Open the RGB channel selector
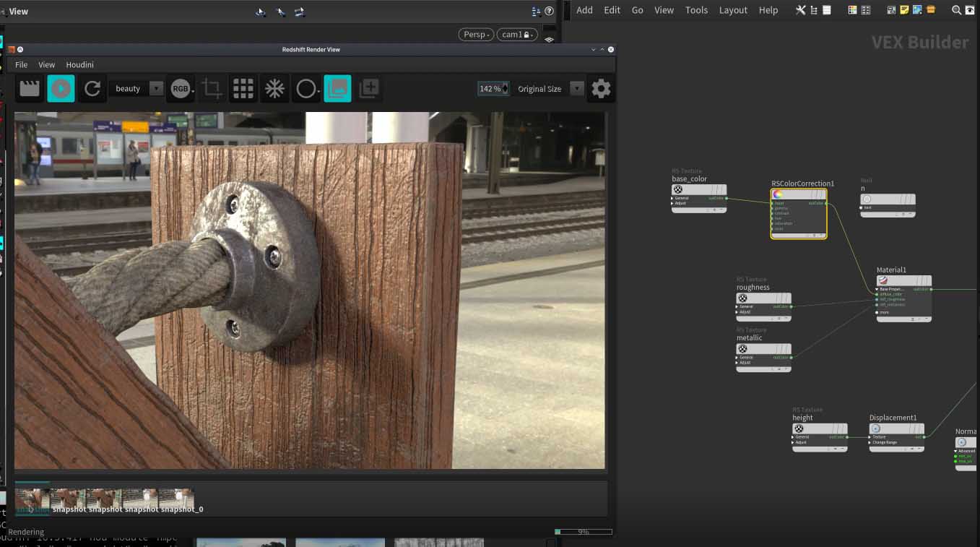This screenshot has width=980, height=547. (181, 89)
